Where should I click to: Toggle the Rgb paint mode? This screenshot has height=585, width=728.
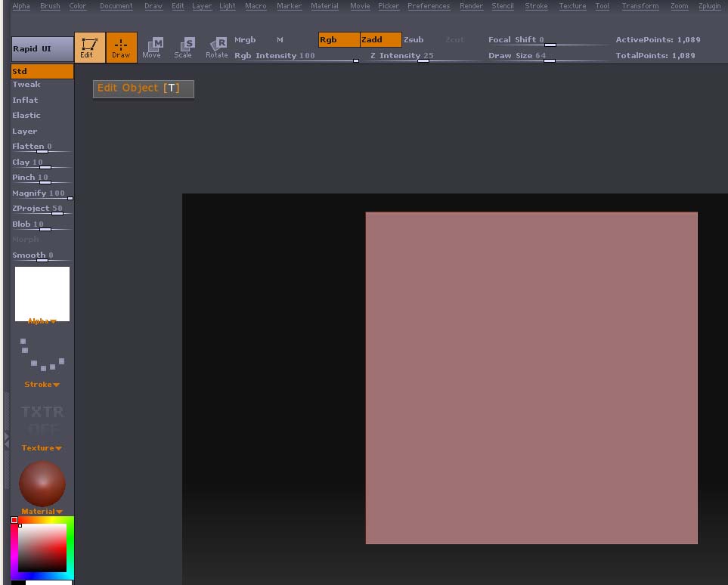[339, 40]
